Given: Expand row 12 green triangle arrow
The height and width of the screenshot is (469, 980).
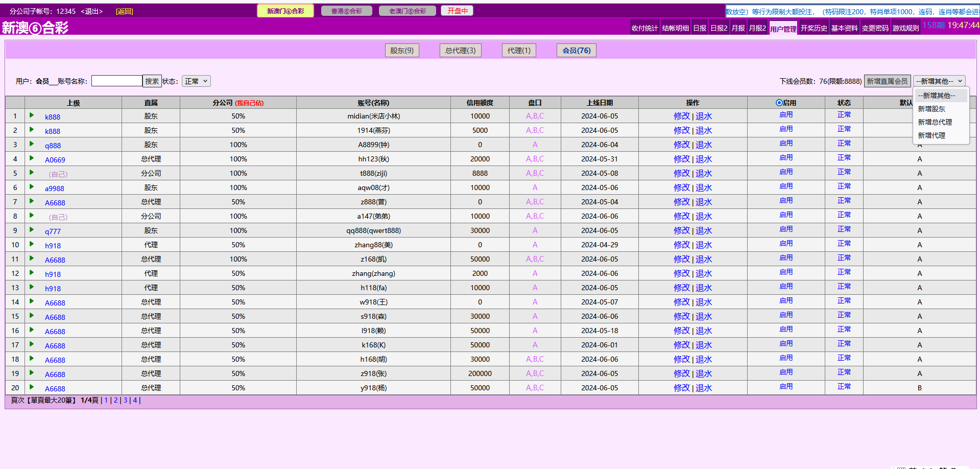Looking at the screenshot, I should pyautogui.click(x=32, y=273).
